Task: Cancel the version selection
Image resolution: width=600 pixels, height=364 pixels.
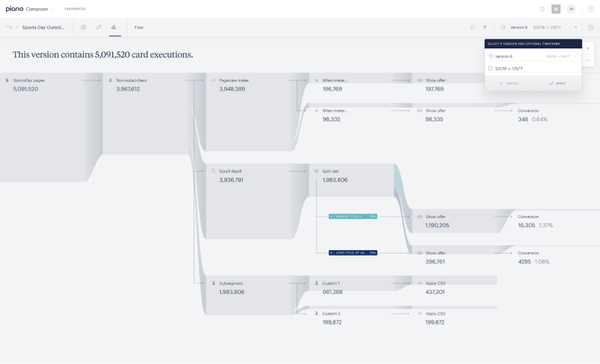Action: pyautogui.click(x=509, y=83)
